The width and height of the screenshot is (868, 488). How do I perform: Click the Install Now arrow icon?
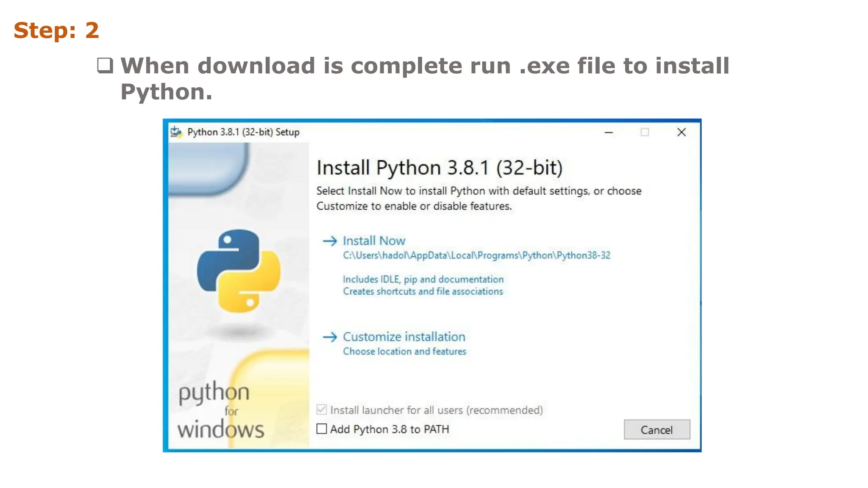coord(330,241)
